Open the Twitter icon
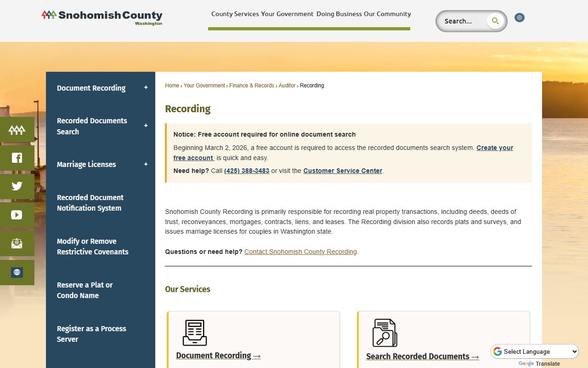588x368 pixels. pos(17,186)
